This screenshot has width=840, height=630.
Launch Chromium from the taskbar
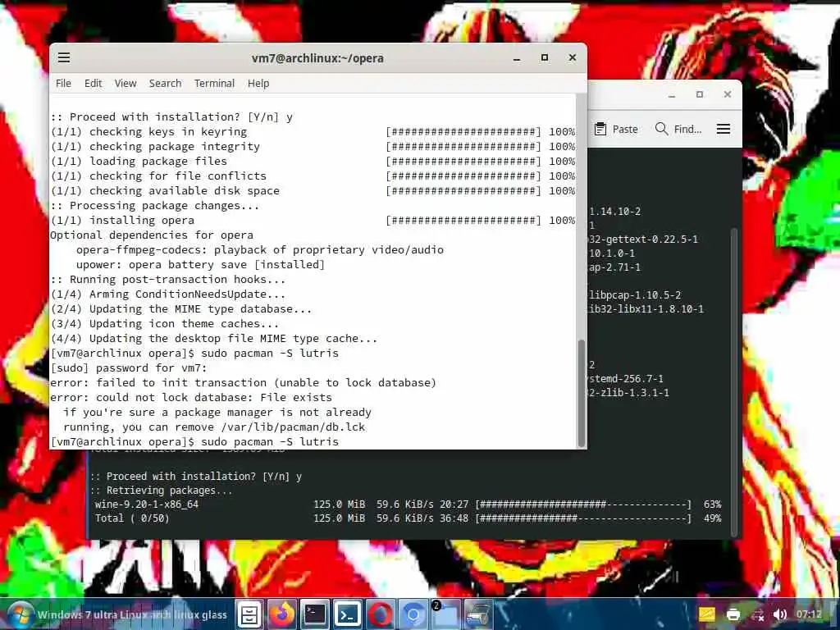[x=413, y=614]
